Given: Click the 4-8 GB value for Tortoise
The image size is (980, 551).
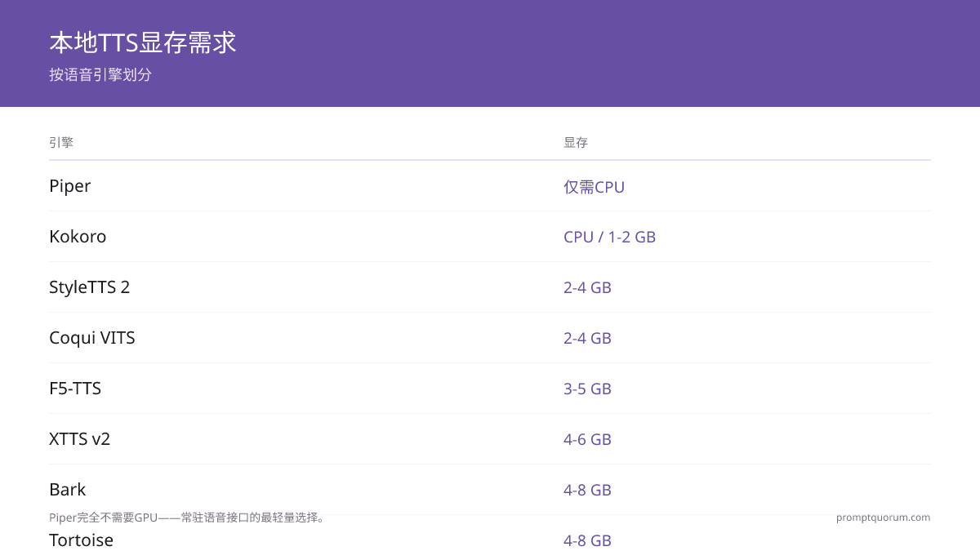Looking at the screenshot, I should tap(587, 540).
